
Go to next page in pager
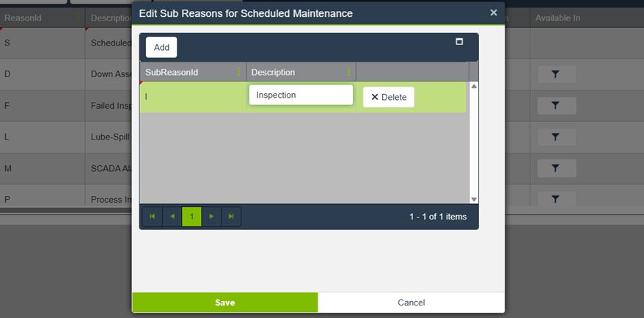point(211,217)
